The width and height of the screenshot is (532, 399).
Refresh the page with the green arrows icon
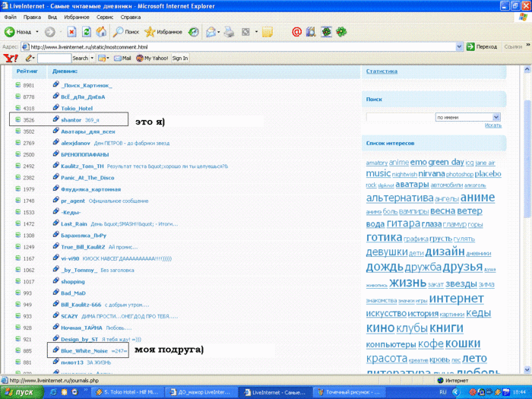87,32
